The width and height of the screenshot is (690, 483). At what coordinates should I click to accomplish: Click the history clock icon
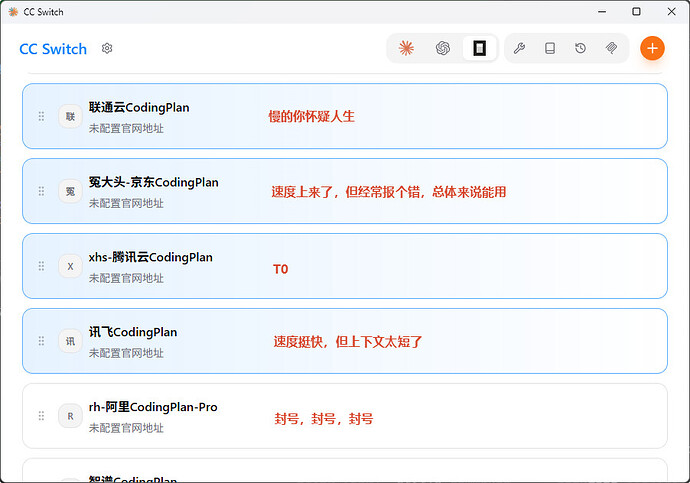(580, 48)
